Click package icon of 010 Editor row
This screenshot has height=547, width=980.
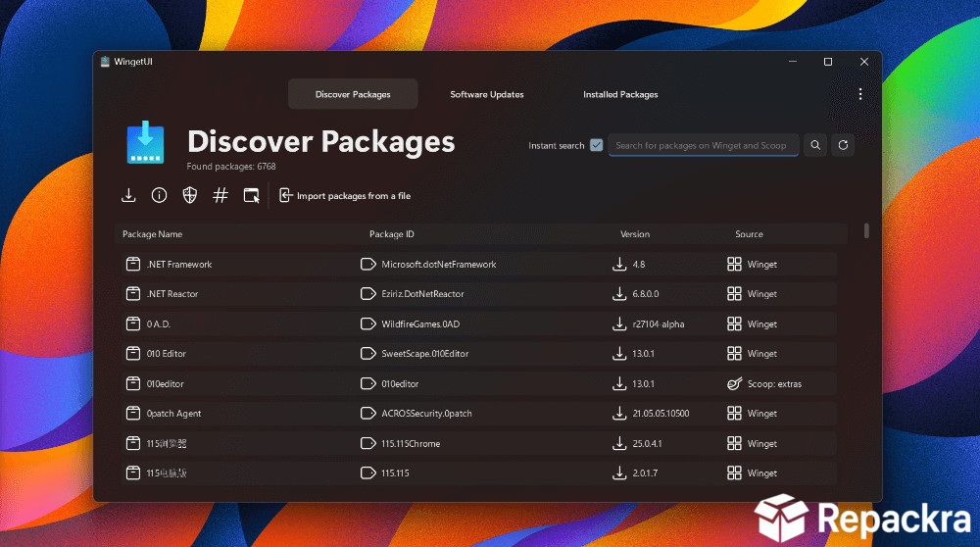[x=133, y=353]
